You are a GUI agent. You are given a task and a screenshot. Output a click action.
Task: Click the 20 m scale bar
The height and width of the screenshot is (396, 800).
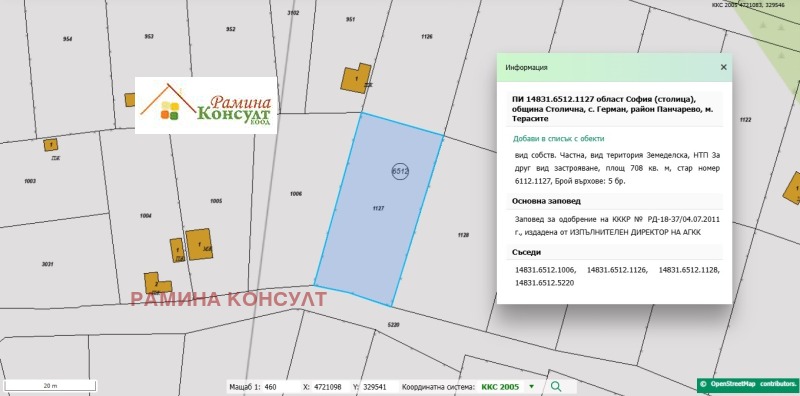pos(50,386)
